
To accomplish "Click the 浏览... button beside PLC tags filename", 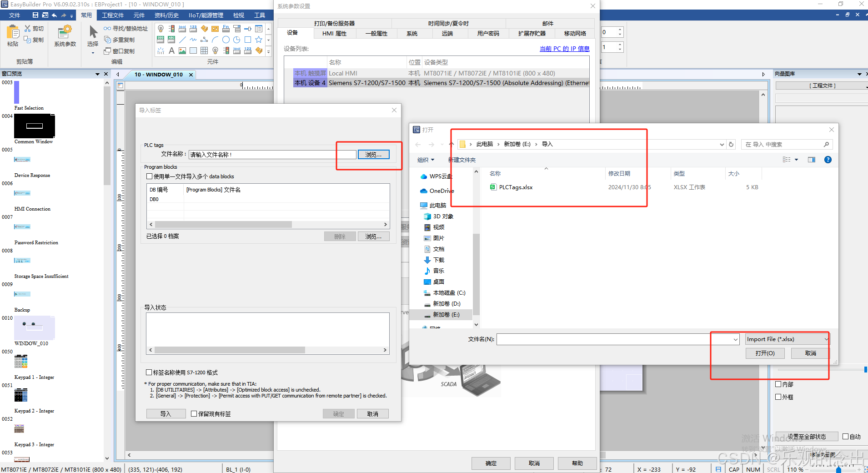I will pyautogui.click(x=373, y=155).
